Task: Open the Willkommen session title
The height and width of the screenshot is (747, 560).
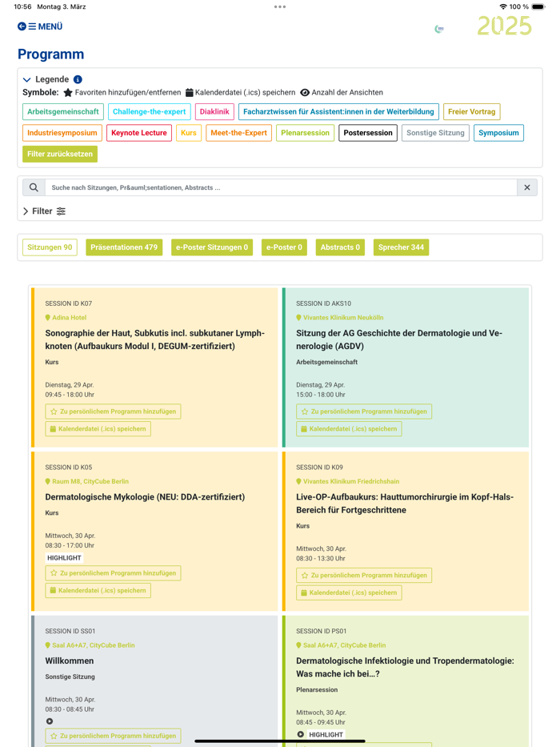Action: [x=70, y=661]
